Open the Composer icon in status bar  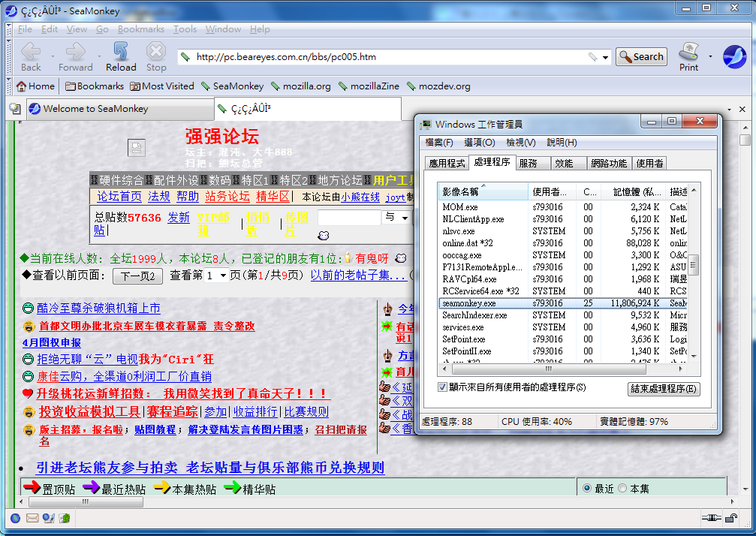[48, 518]
